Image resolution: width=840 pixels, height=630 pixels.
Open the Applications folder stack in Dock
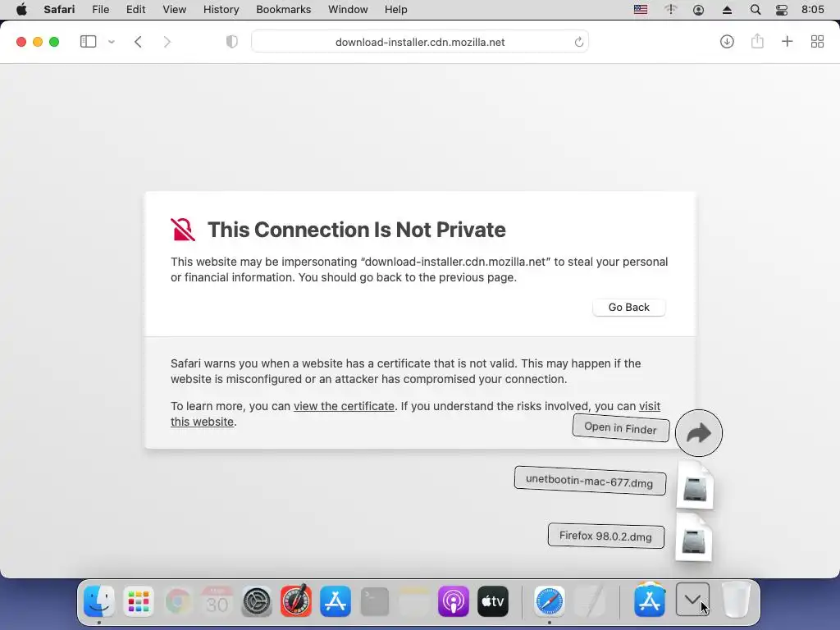click(x=650, y=600)
